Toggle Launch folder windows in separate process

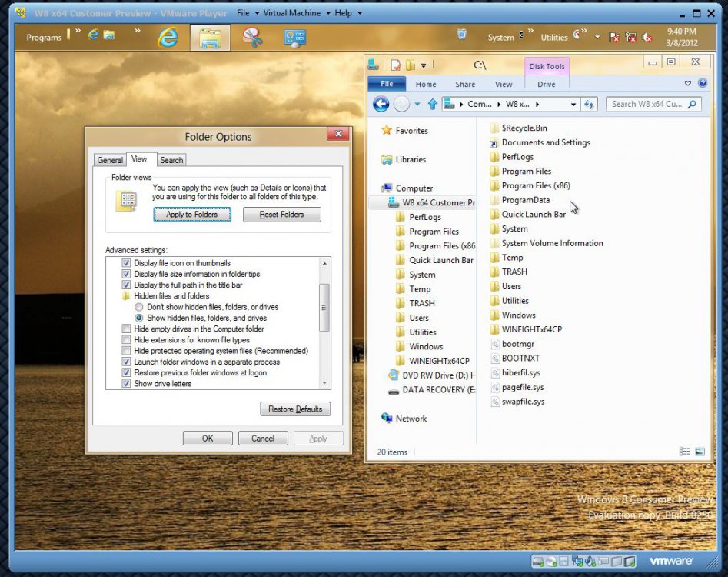click(126, 362)
